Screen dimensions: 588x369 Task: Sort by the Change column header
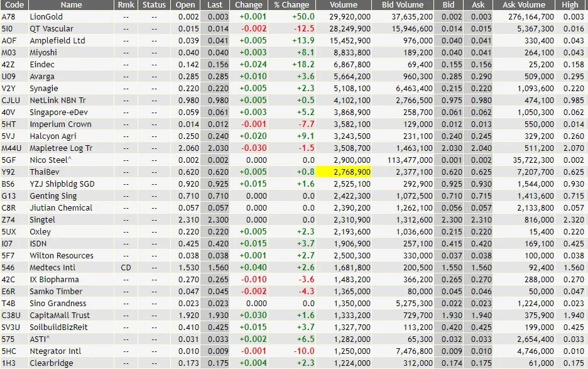pyautogui.click(x=249, y=5)
